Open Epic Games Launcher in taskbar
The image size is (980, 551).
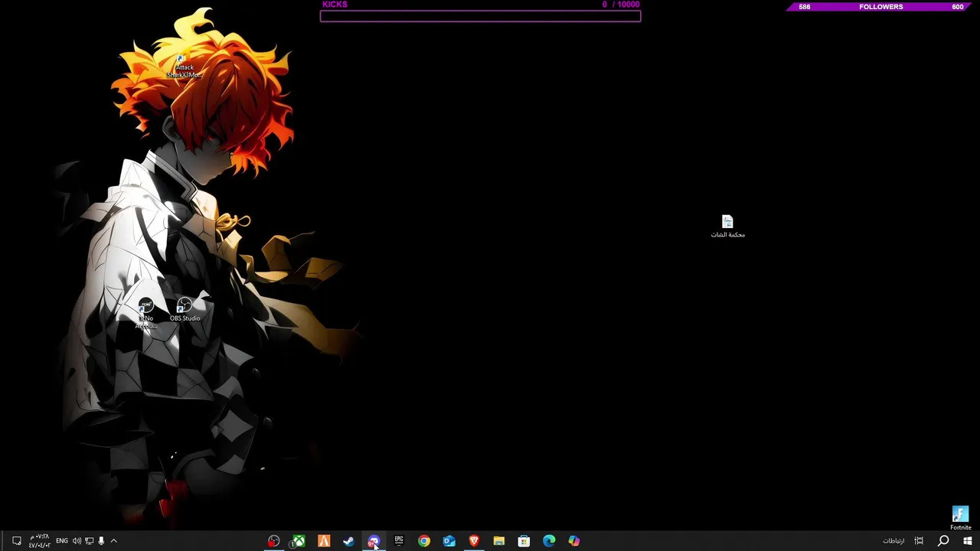pos(399,541)
